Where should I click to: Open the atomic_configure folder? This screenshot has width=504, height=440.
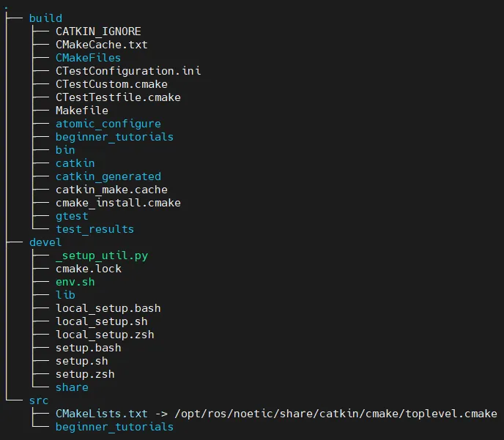(x=108, y=124)
